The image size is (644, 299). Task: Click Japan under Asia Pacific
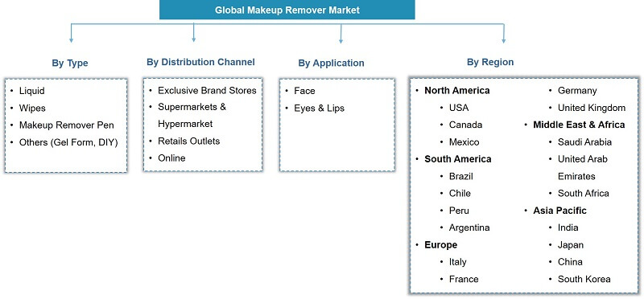(571, 245)
